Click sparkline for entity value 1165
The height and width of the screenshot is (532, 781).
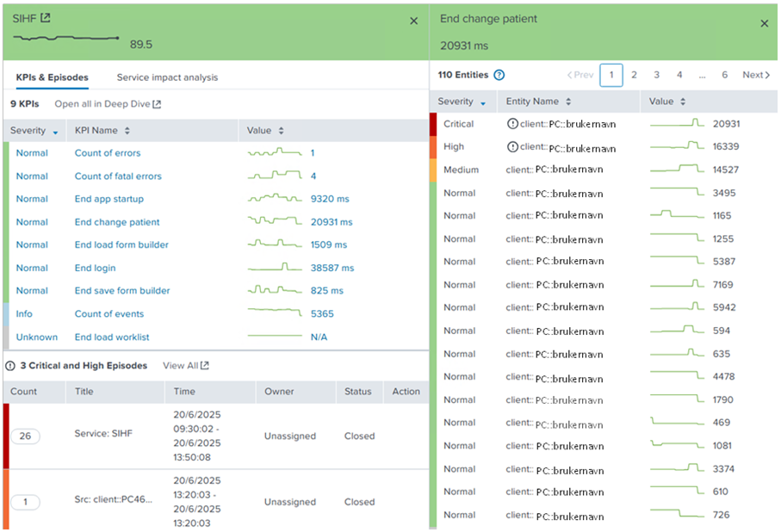677,214
